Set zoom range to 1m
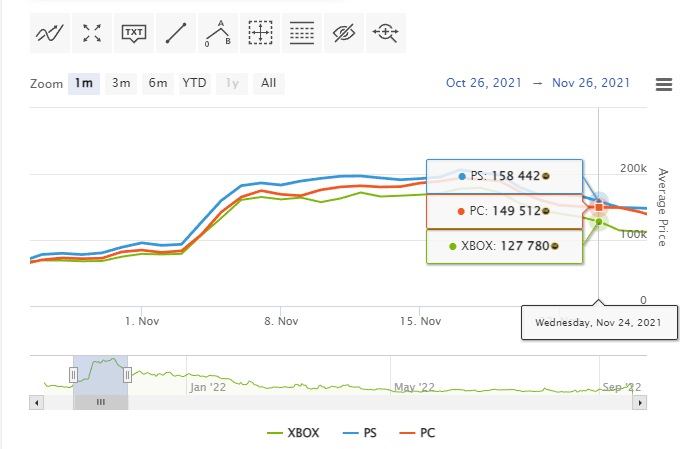This screenshot has height=449, width=680. click(84, 83)
